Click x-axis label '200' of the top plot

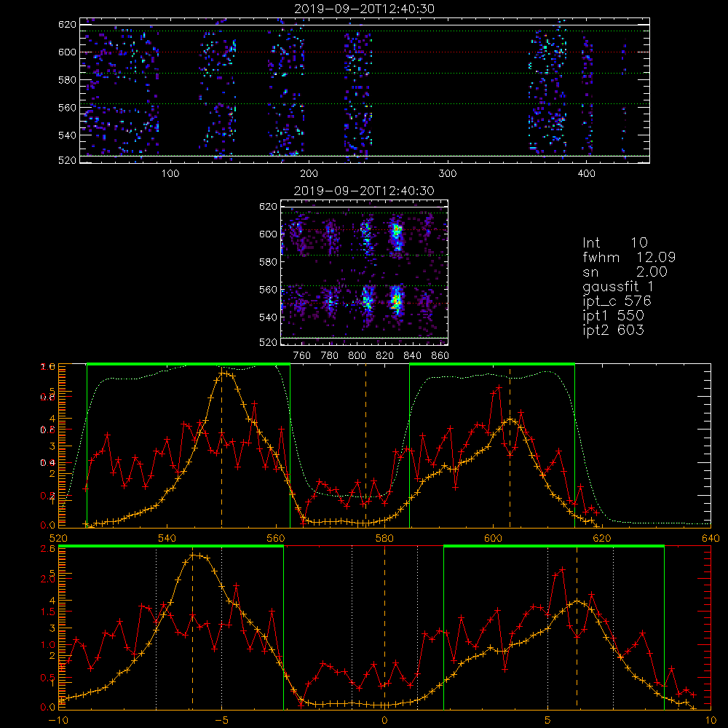309,174
